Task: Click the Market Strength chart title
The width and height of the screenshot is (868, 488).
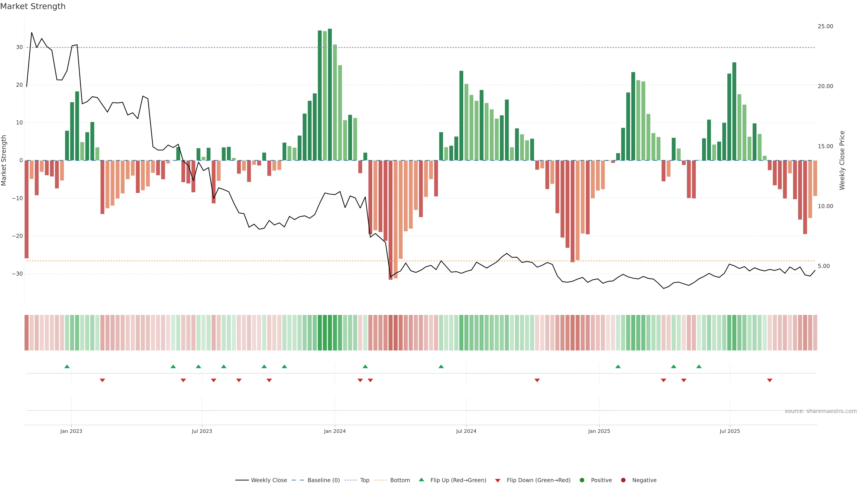Action: click(x=33, y=6)
